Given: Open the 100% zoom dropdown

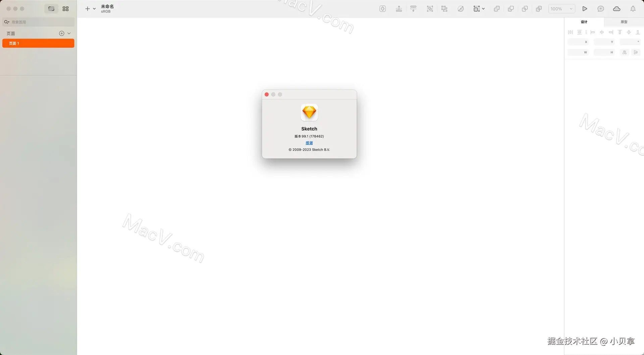Looking at the screenshot, I should (x=562, y=9).
